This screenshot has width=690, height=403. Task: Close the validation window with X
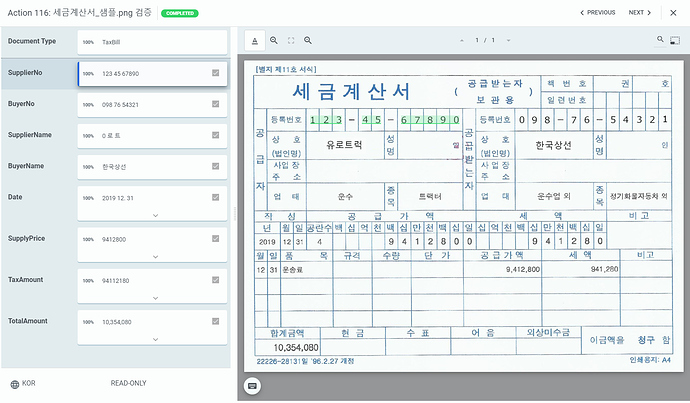tap(673, 13)
